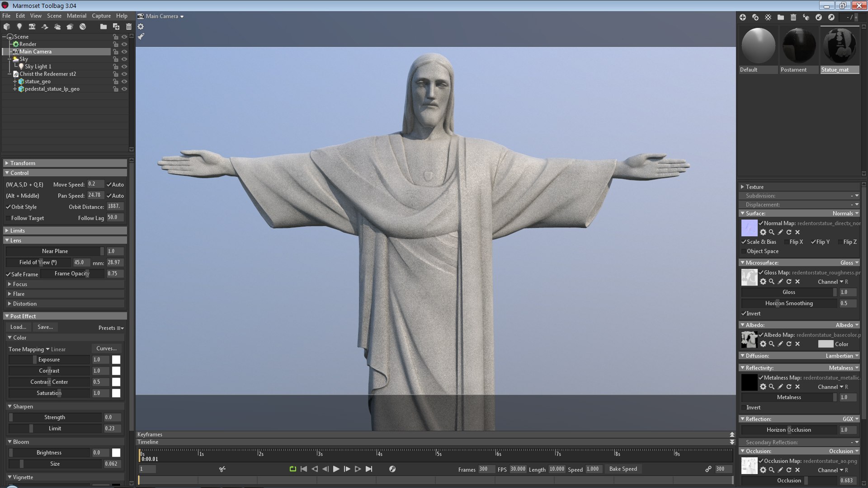Expand the statue_geo tree node
The image size is (868, 488).
[15, 82]
